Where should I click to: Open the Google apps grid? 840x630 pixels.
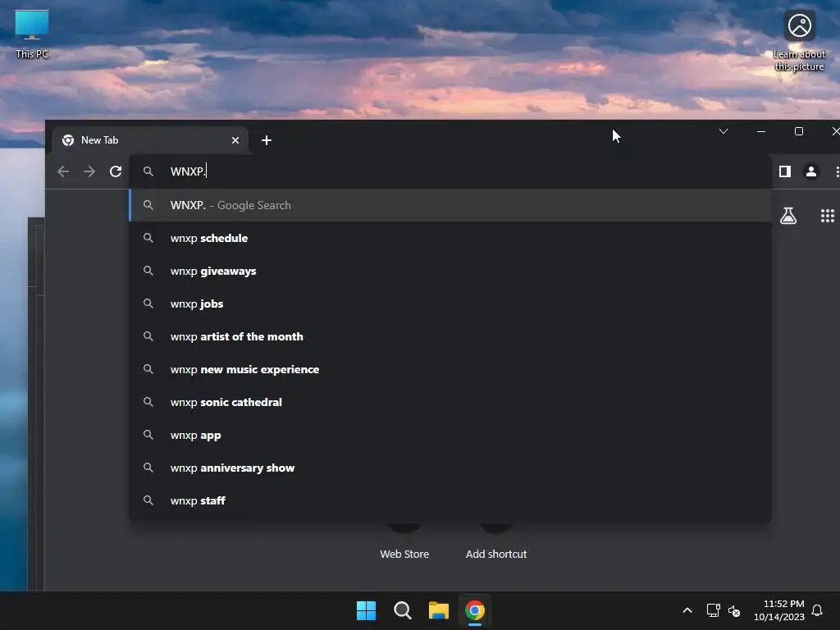pyautogui.click(x=827, y=216)
